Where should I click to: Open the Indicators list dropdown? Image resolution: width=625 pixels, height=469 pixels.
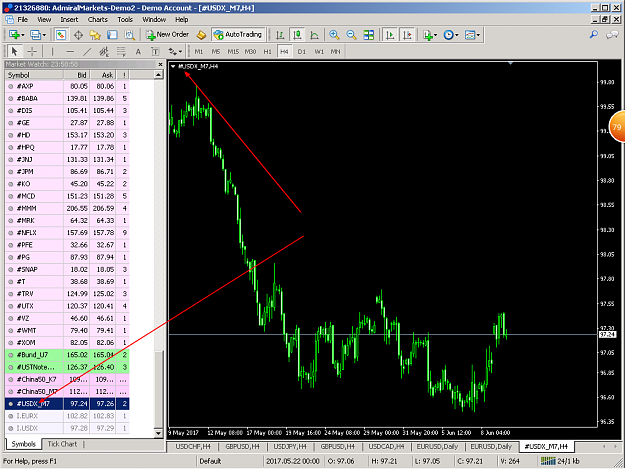(x=430, y=35)
